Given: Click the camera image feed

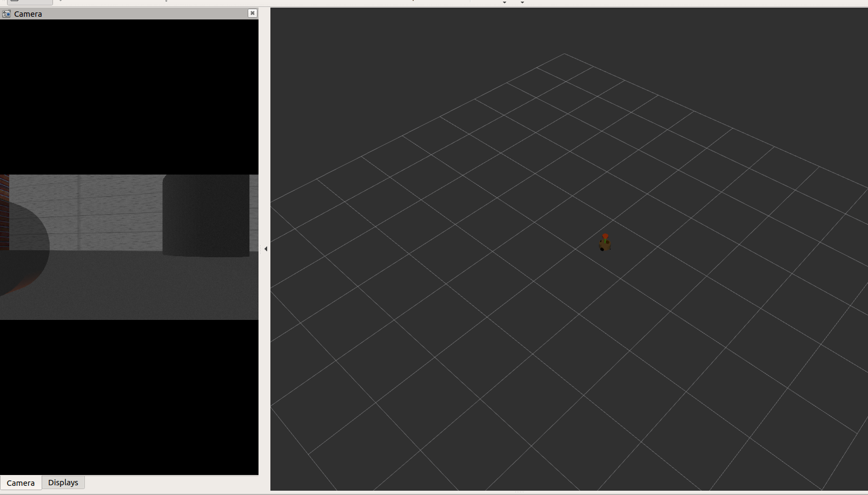Looking at the screenshot, I should click(x=129, y=247).
